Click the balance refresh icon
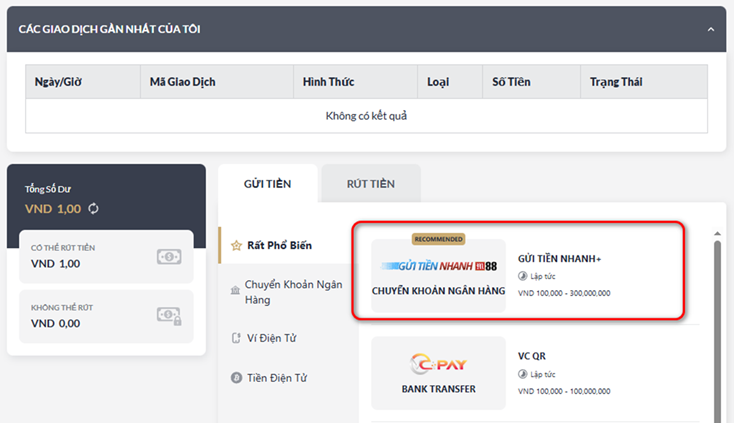The image size is (734, 423). (x=94, y=208)
